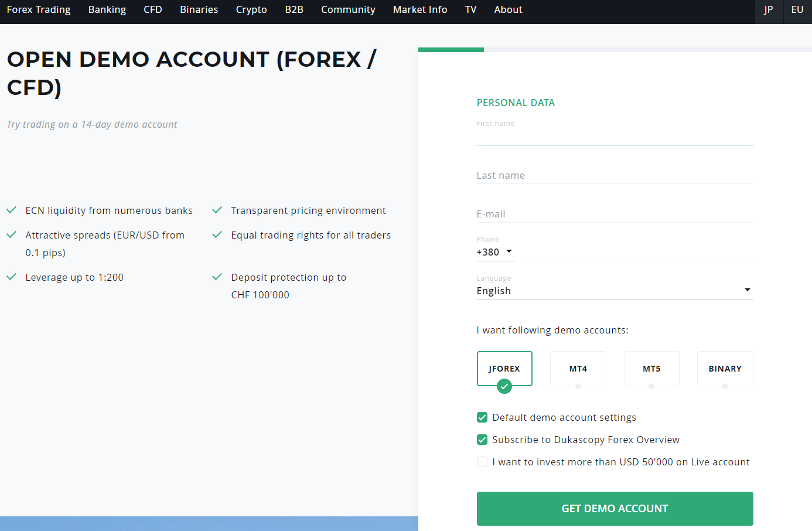The height and width of the screenshot is (531, 812).
Task: Uncheck Default demo account settings
Action: [x=482, y=417]
